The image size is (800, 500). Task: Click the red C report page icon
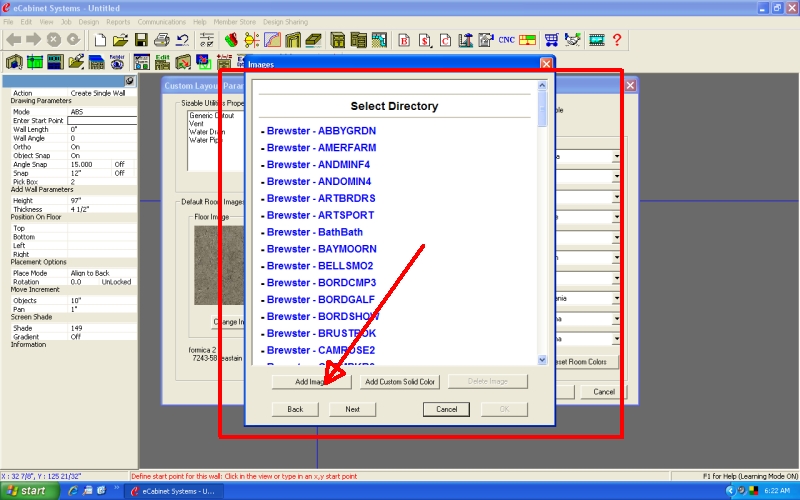click(445, 40)
